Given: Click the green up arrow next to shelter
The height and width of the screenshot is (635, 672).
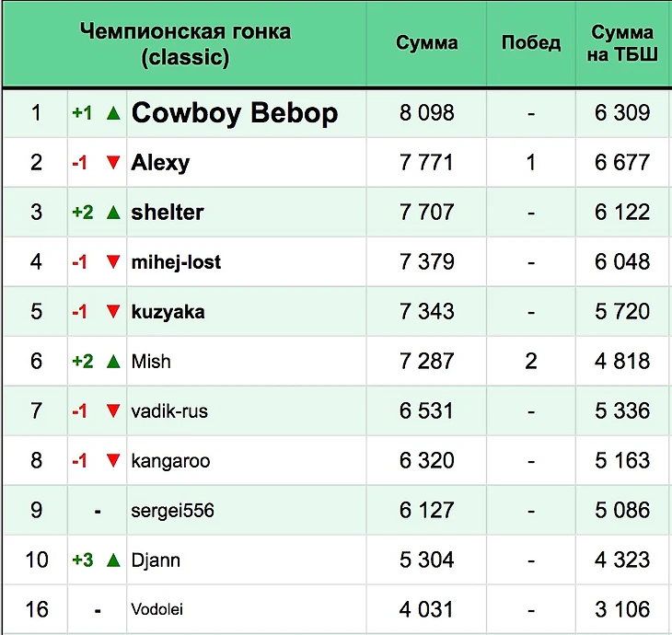Looking at the screenshot, I should tap(113, 212).
